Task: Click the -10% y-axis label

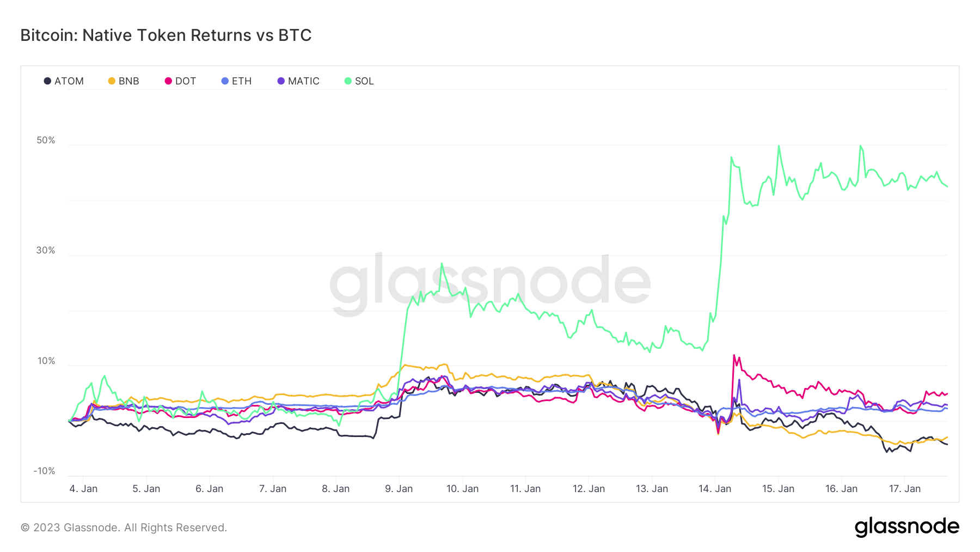Action: pyautogui.click(x=44, y=471)
